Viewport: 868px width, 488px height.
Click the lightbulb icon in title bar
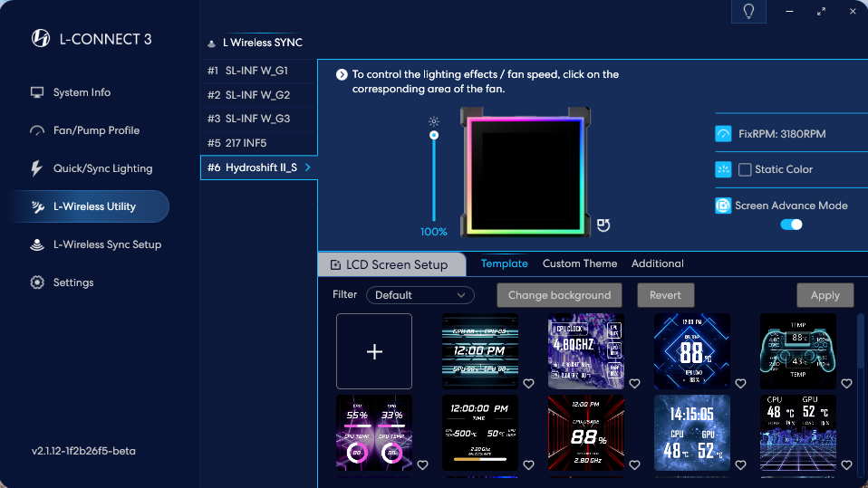pyautogui.click(x=748, y=12)
